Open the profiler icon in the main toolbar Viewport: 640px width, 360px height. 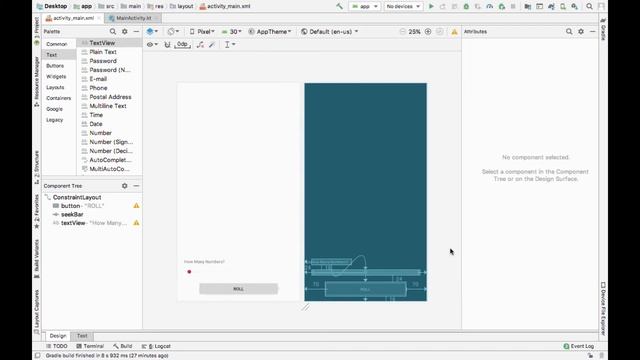(490, 7)
